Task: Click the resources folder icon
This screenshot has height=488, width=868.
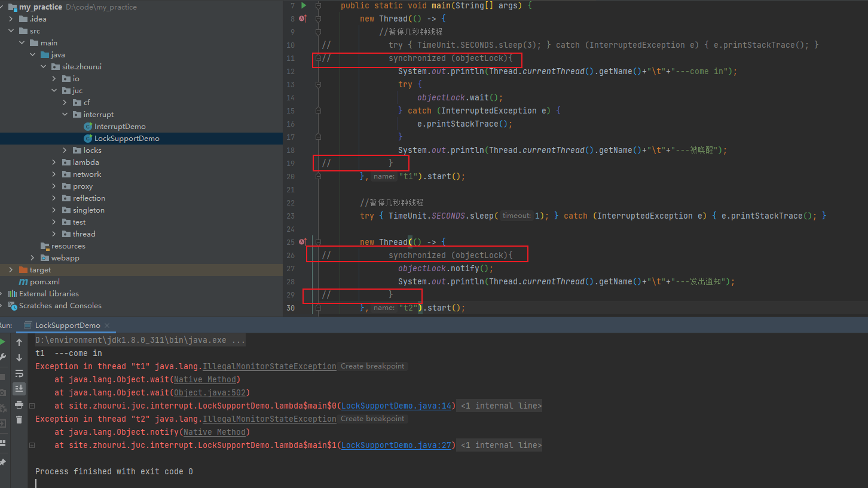Action: point(45,246)
